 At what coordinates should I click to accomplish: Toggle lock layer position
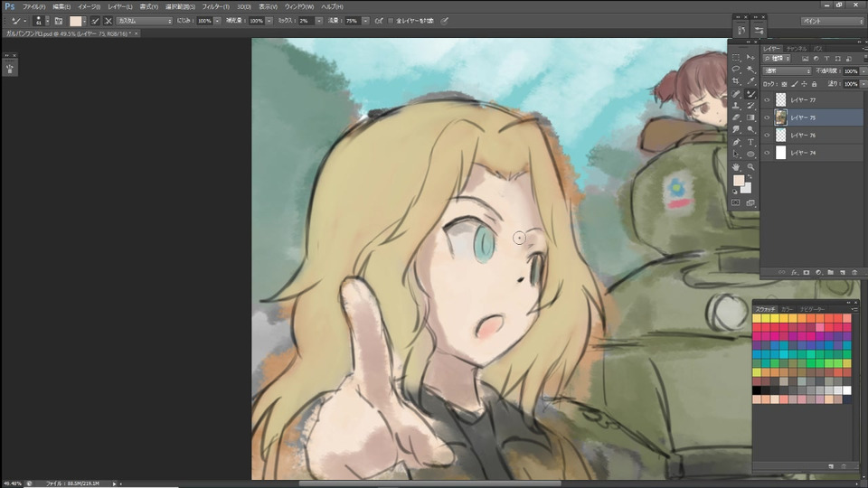point(804,84)
